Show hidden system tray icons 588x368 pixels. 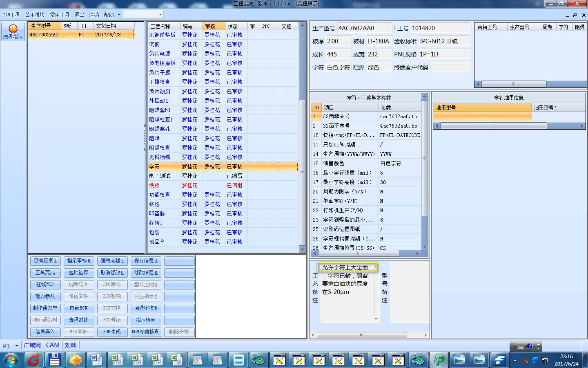(x=515, y=361)
